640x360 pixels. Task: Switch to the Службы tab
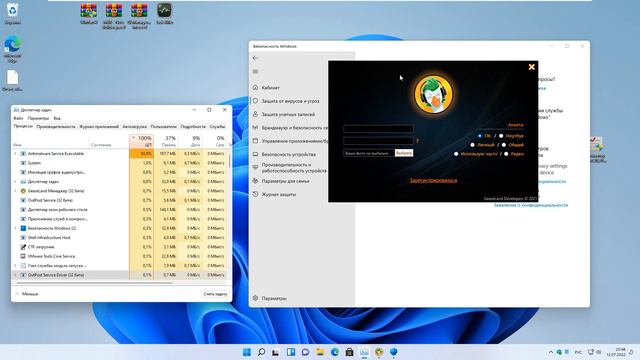click(x=218, y=127)
